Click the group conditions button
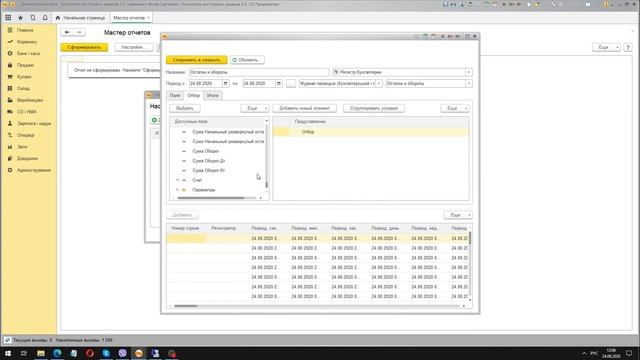 click(x=373, y=108)
